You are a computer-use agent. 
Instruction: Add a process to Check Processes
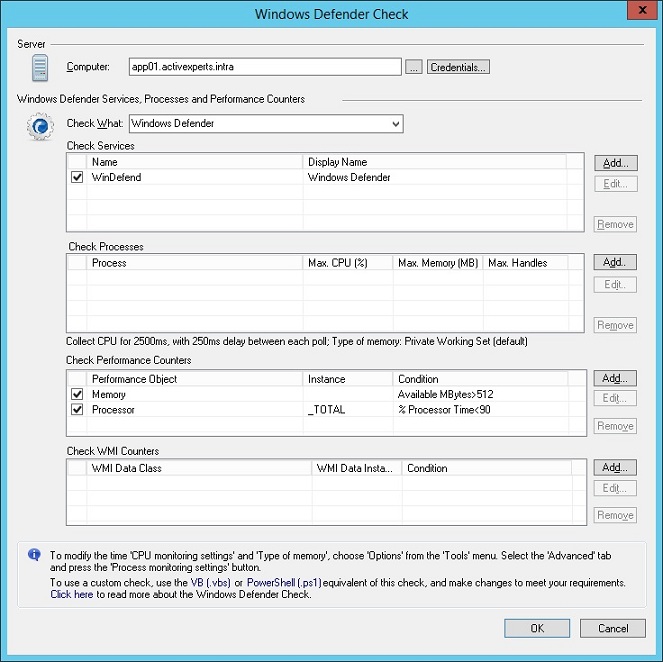point(615,262)
